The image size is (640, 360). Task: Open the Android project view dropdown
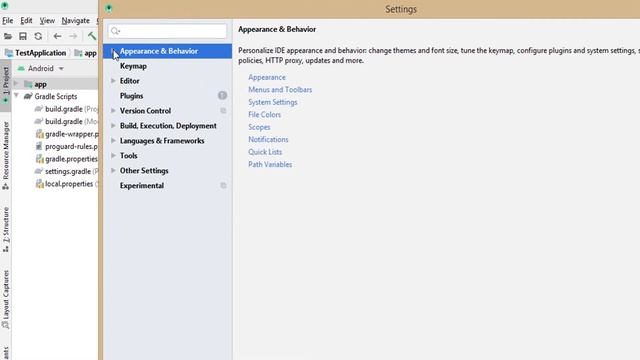[41, 69]
